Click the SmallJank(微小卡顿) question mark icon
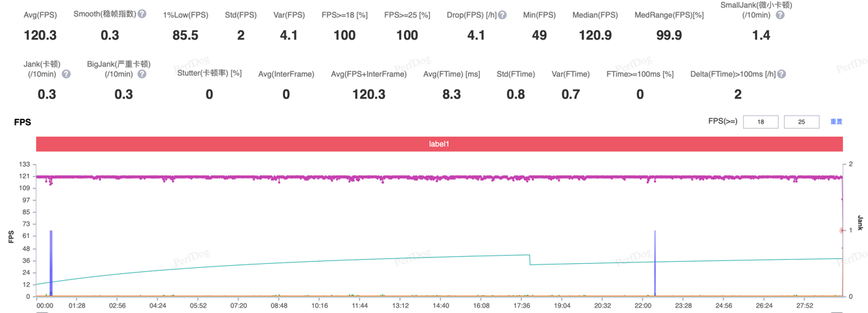The image size is (868, 313). (780, 15)
